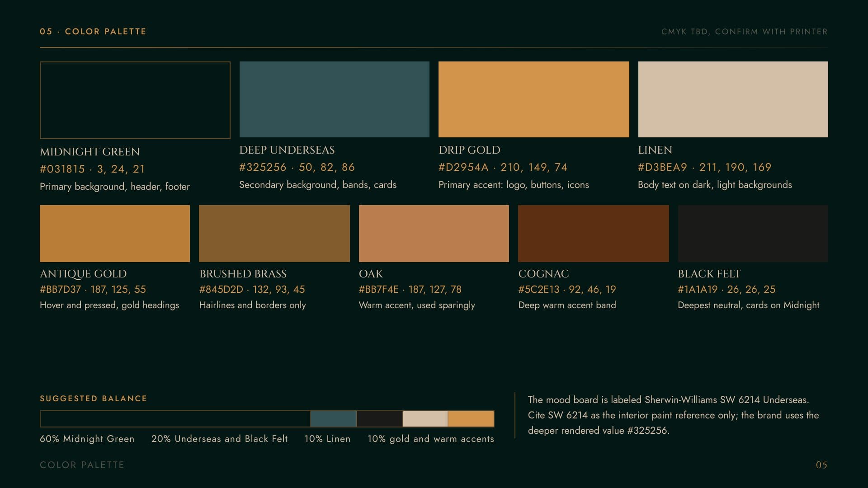Select the hex code #325256 · 50, 82, 86
Image resolution: width=868 pixels, height=488 pixels.
coord(297,167)
